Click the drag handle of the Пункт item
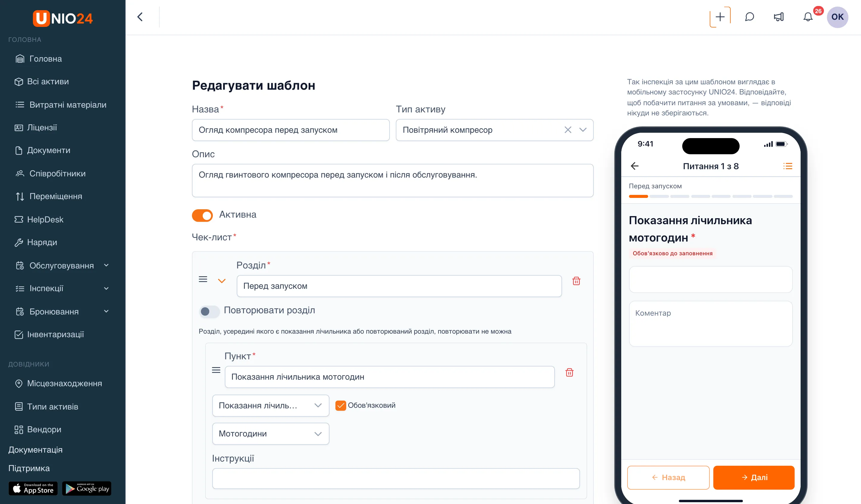This screenshot has height=504, width=861. click(216, 370)
